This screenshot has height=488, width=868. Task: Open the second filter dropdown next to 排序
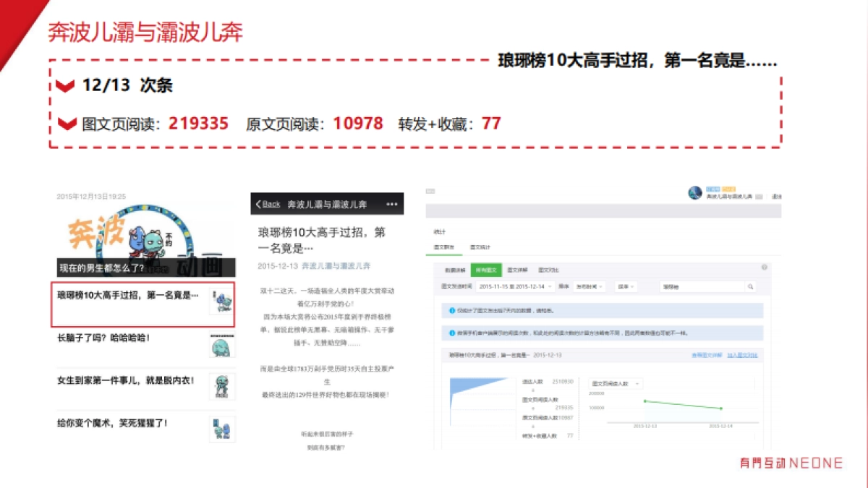(626, 287)
